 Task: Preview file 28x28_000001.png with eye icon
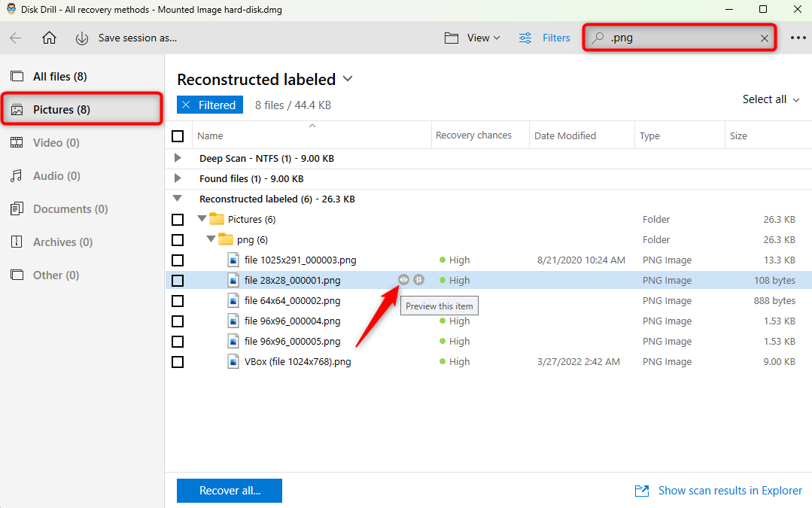[x=403, y=280]
